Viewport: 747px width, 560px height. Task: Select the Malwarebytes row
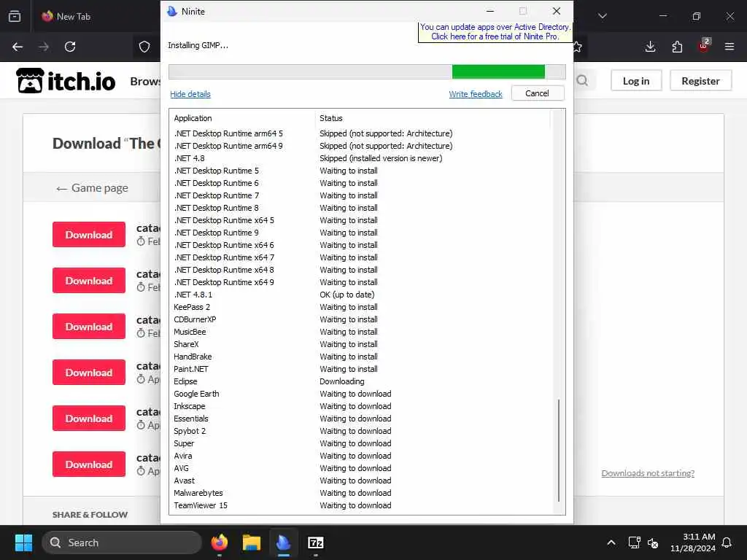pos(362,493)
